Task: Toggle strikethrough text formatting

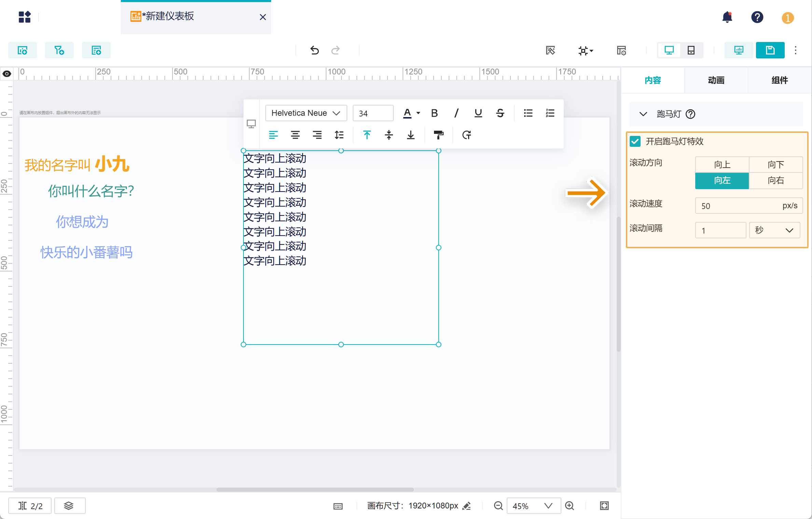Action: click(x=500, y=113)
